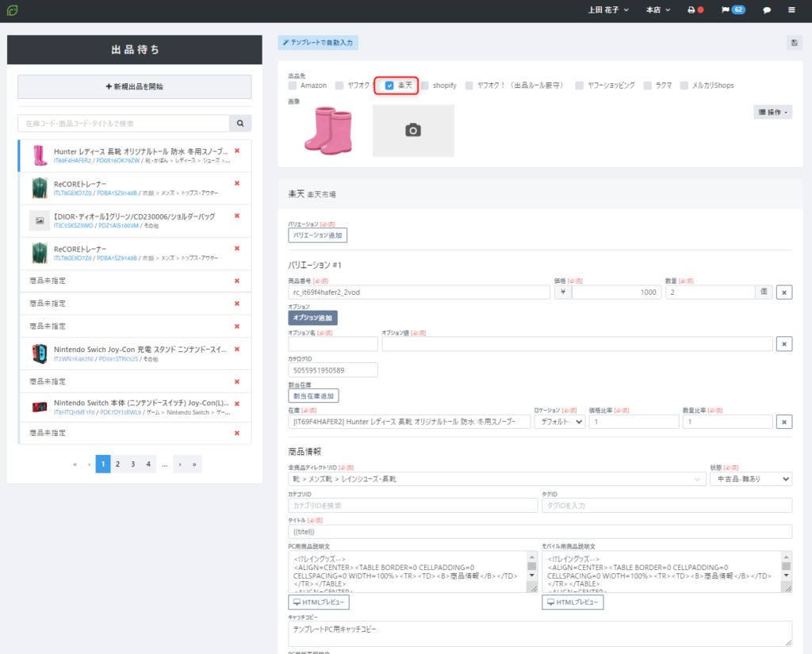Open mobile description HTMLプレビュー button
Viewport: 812px width, 654px height.
coord(573,602)
